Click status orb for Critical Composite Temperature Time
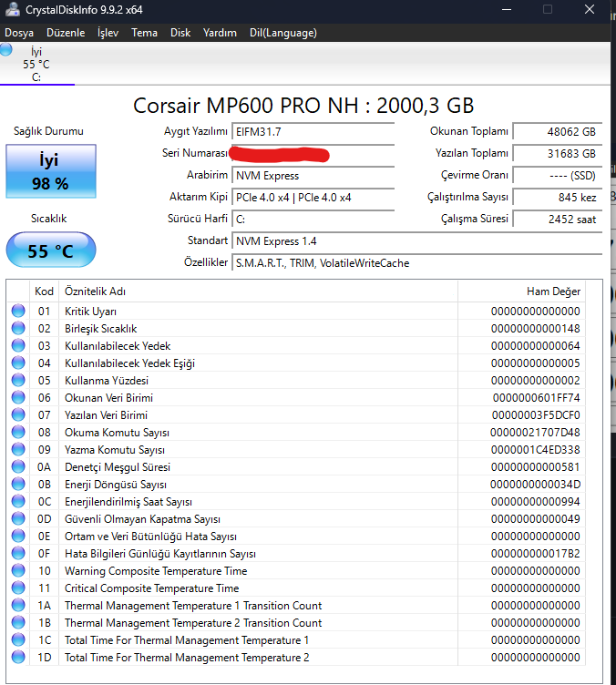 click(18, 588)
